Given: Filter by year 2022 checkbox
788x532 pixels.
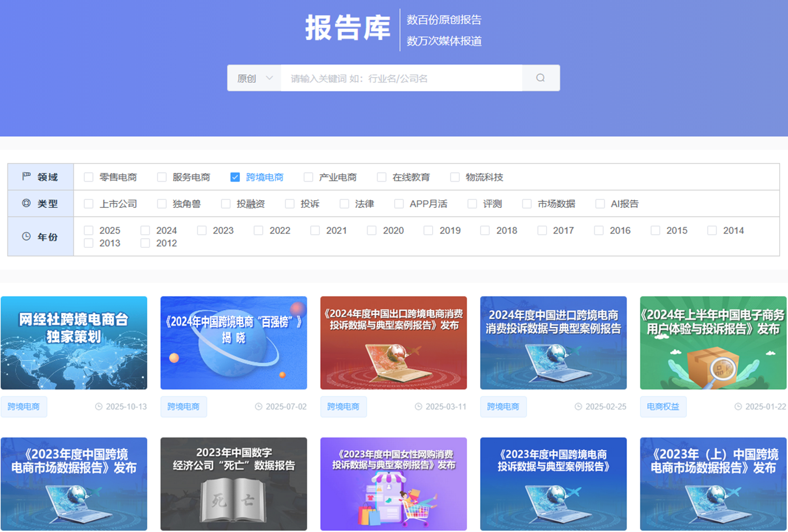Looking at the screenshot, I should [x=259, y=230].
